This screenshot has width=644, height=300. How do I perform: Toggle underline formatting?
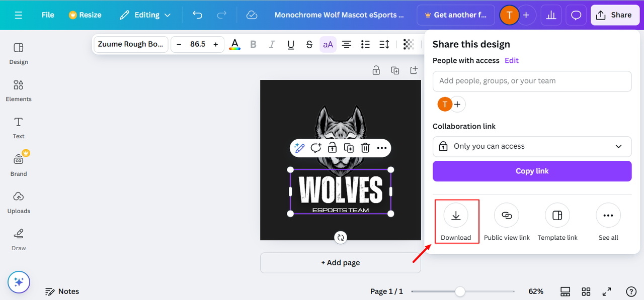tap(291, 44)
